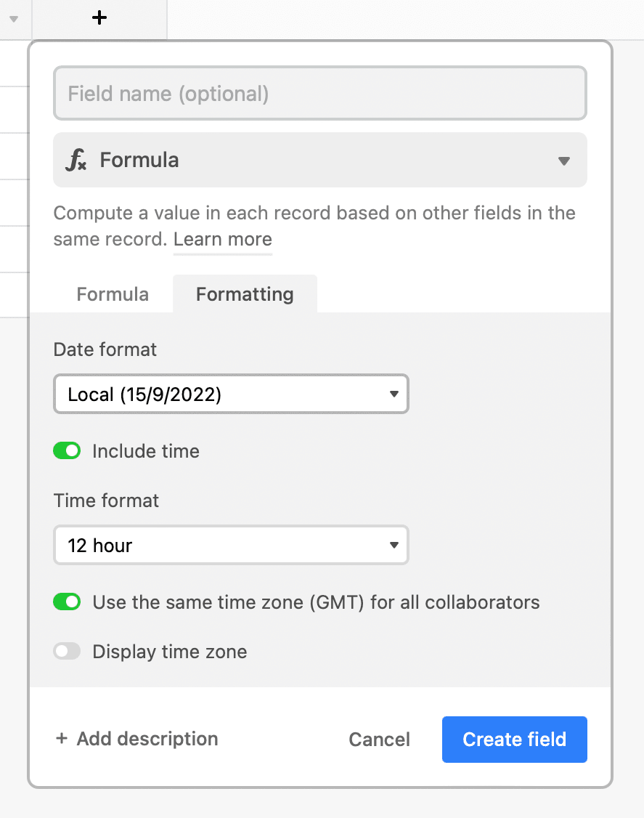The height and width of the screenshot is (818, 644).
Task: Select the Formatting tab
Action: click(245, 294)
